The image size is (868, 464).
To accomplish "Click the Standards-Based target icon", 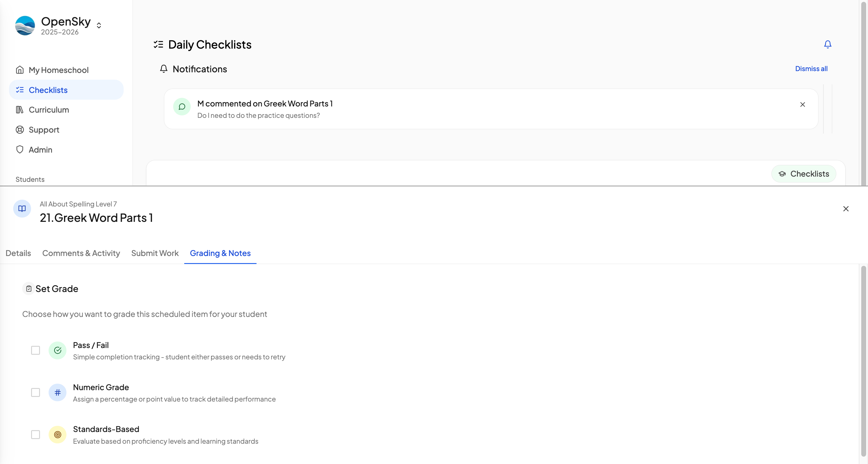I will (58, 435).
